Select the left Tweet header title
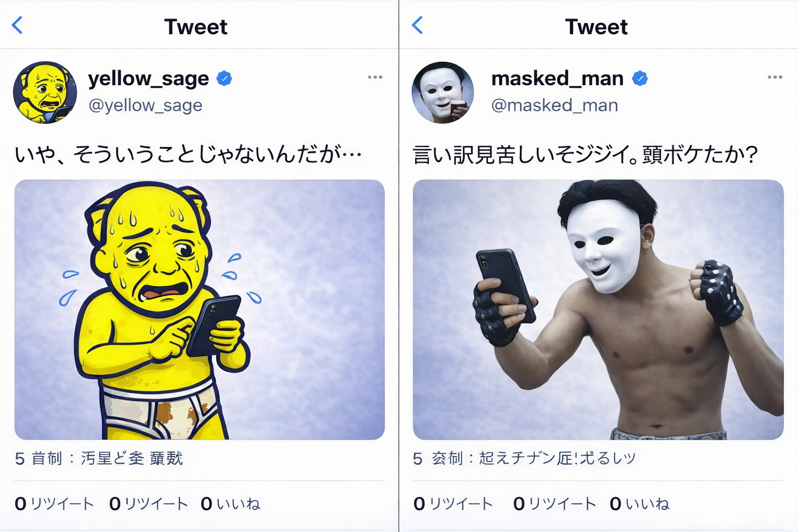Screen dimensions: 798x532 pyautogui.click(x=196, y=27)
